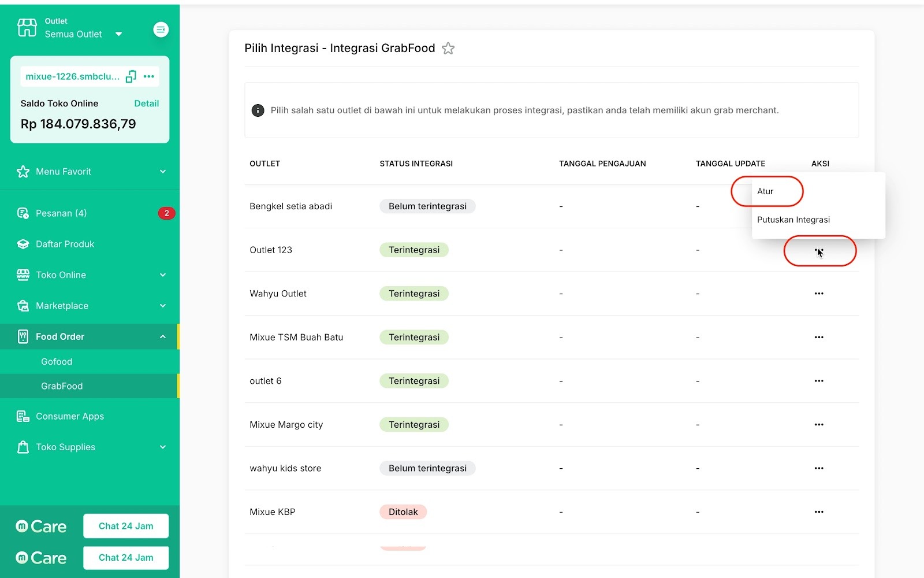Open action menu for Mixue TSM Buah Batu
The image size is (924, 578).
[x=819, y=338]
